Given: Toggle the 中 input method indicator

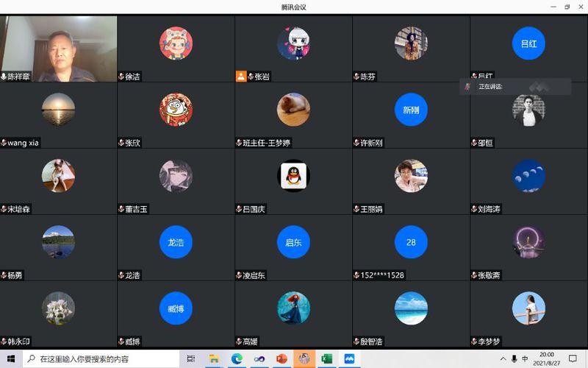Looking at the screenshot, I should (x=525, y=358).
